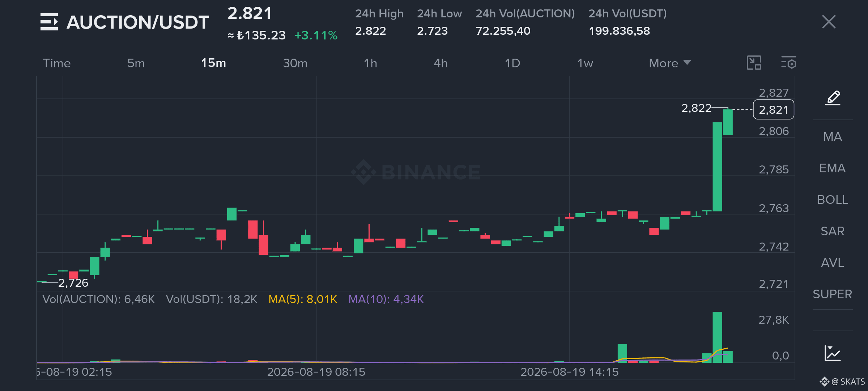Switch to the 4h interval
Screen dimensions: 868x391
point(441,63)
